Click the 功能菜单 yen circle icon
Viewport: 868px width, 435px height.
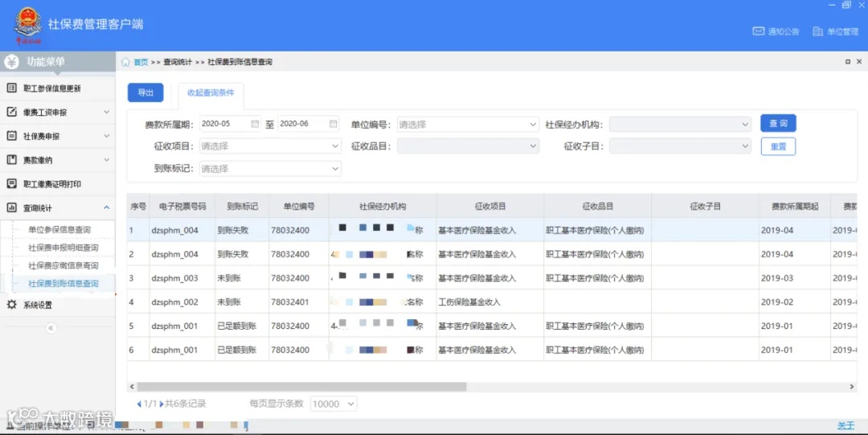click(11, 61)
